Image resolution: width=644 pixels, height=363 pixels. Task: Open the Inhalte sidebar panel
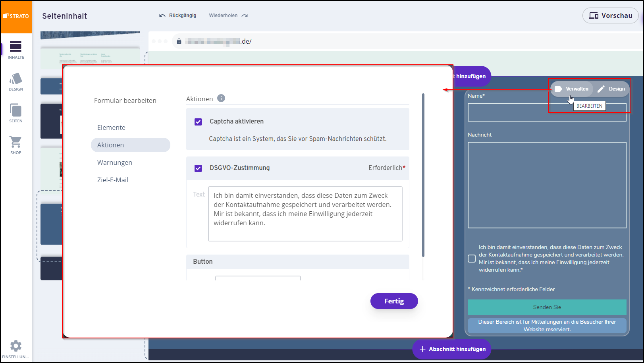pyautogui.click(x=16, y=50)
